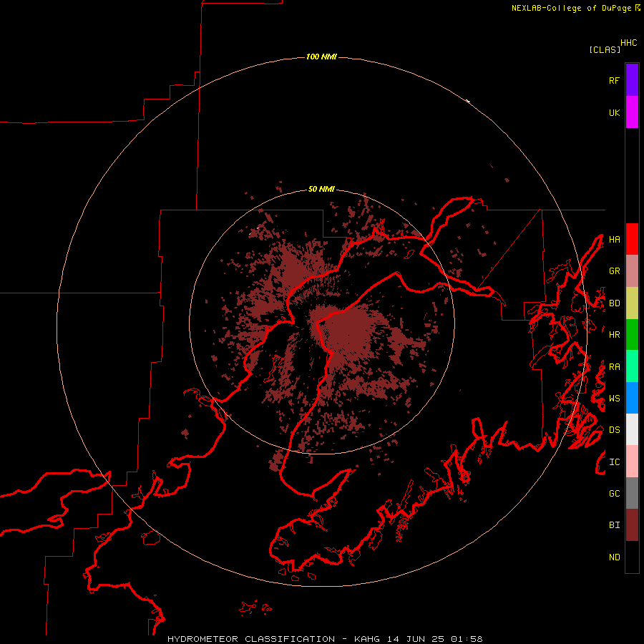Click the HA legend label

click(x=614, y=240)
